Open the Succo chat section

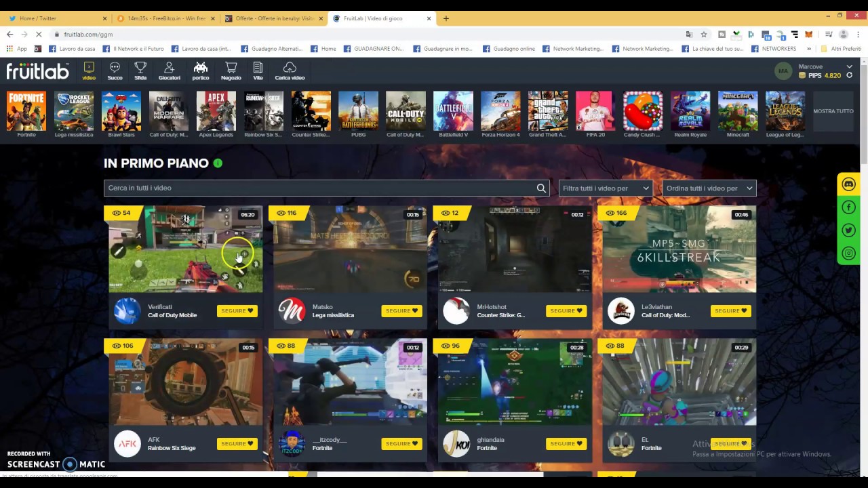click(x=115, y=70)
